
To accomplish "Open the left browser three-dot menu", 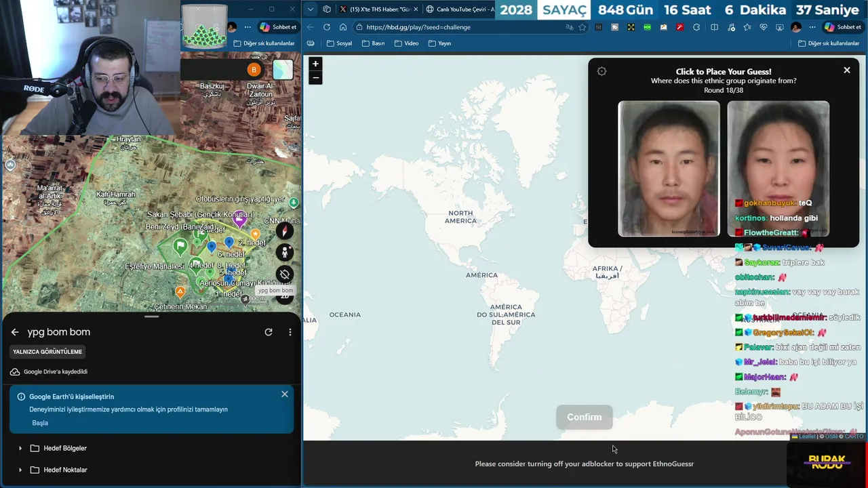I will 248,27.
